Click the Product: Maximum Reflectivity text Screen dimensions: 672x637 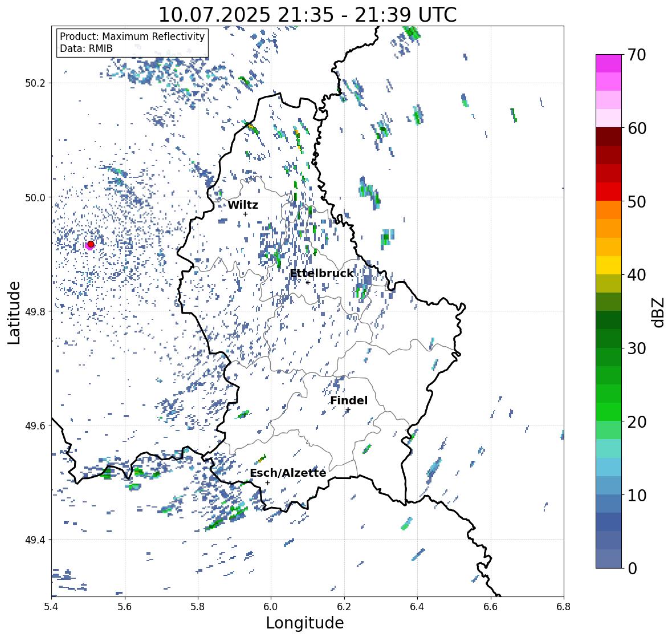[132, 36]
